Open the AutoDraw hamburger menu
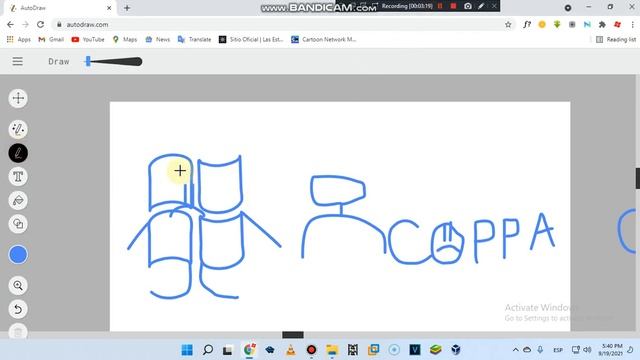Screen dimensions: 640x360 [18, 62]
